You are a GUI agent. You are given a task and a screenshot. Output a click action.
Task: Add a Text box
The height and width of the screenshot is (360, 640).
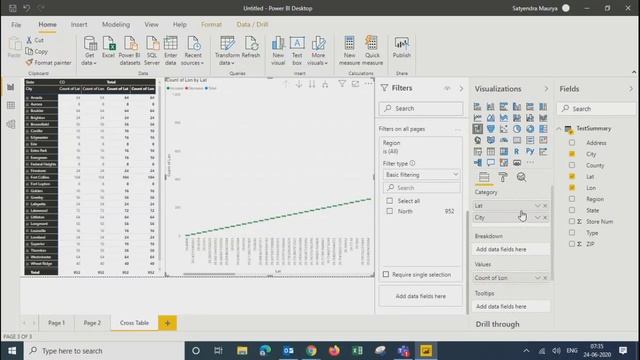pos(297,51)
